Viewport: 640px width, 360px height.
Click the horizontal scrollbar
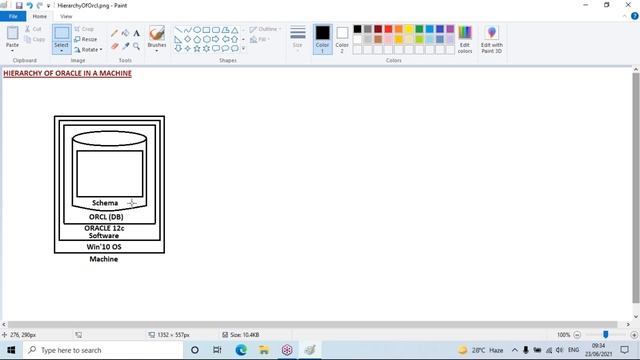313,324
